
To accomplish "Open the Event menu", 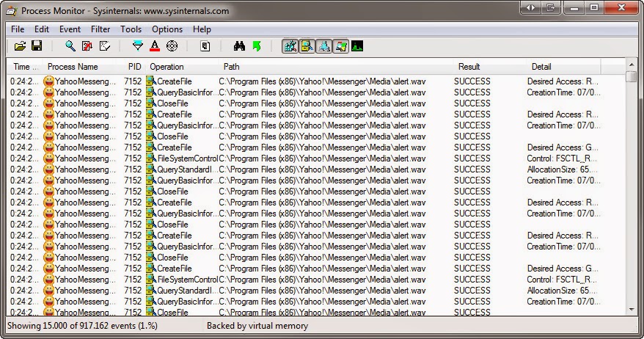I will [x=70, y=29].
